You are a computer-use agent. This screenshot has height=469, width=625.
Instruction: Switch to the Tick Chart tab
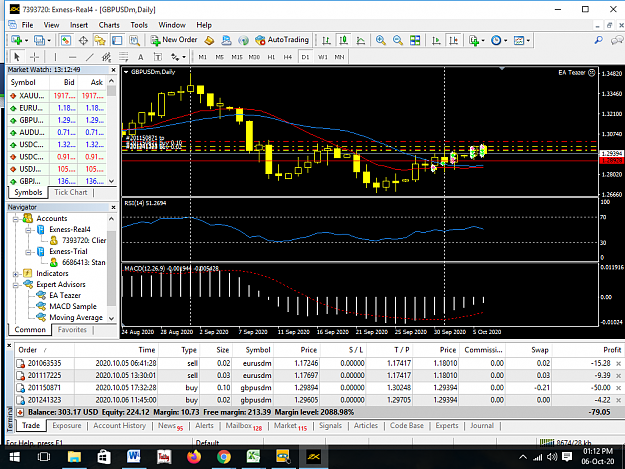tap(71, 192)
